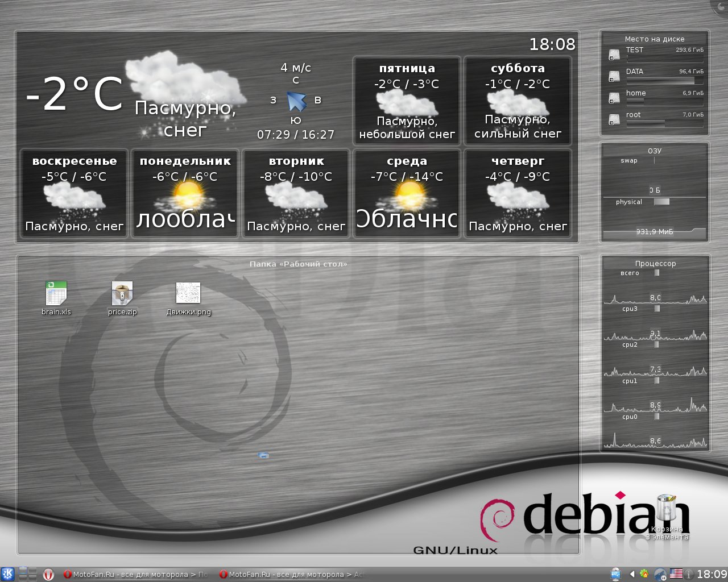This screenshot has height=582, width=728.
Task: Click the TEST disk usage bar
Action: 665,59
